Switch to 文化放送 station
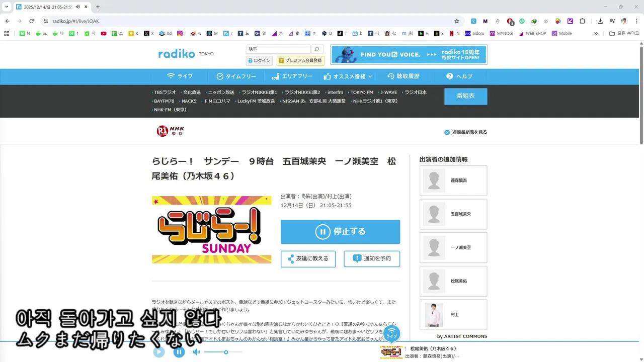 click(191, 93)
